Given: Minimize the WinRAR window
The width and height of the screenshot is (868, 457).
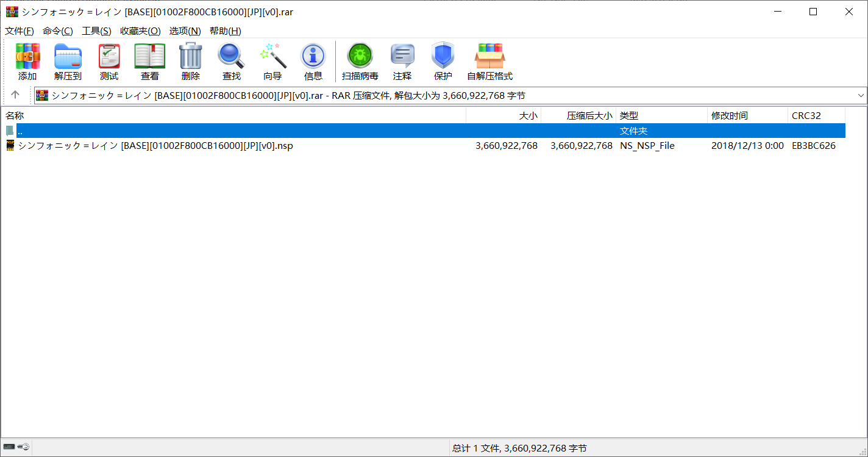Looking at the screenshot, I should [778, 12].
